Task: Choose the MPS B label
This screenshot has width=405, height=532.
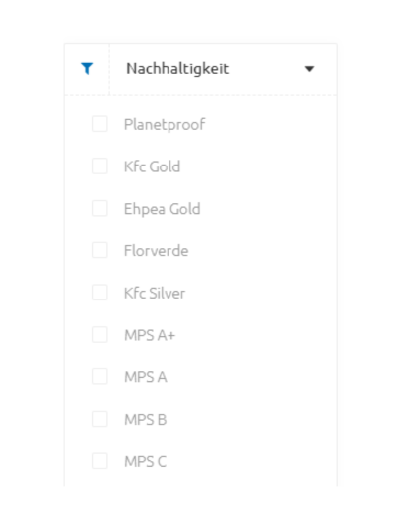Action: 146,420
